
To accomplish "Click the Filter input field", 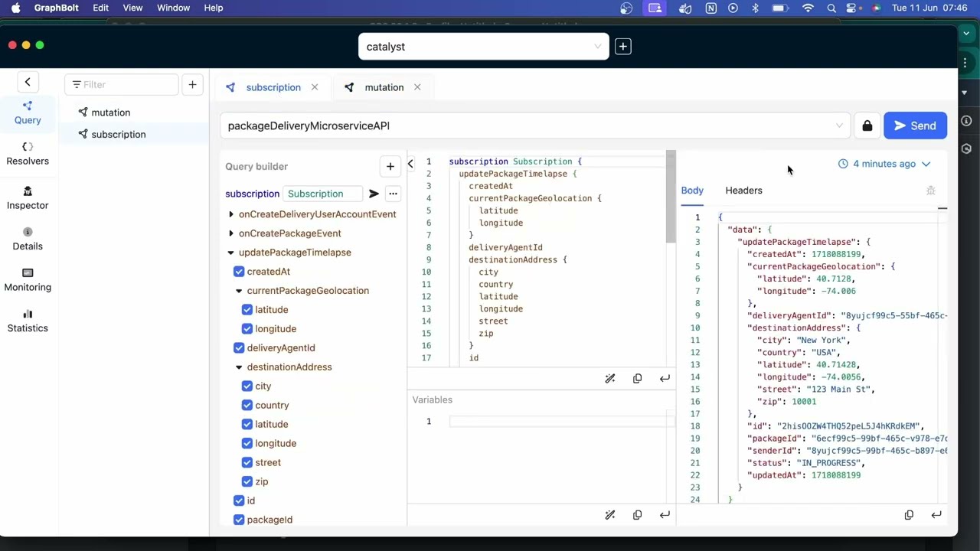I will pyautogui.click(x=122, y=85).
